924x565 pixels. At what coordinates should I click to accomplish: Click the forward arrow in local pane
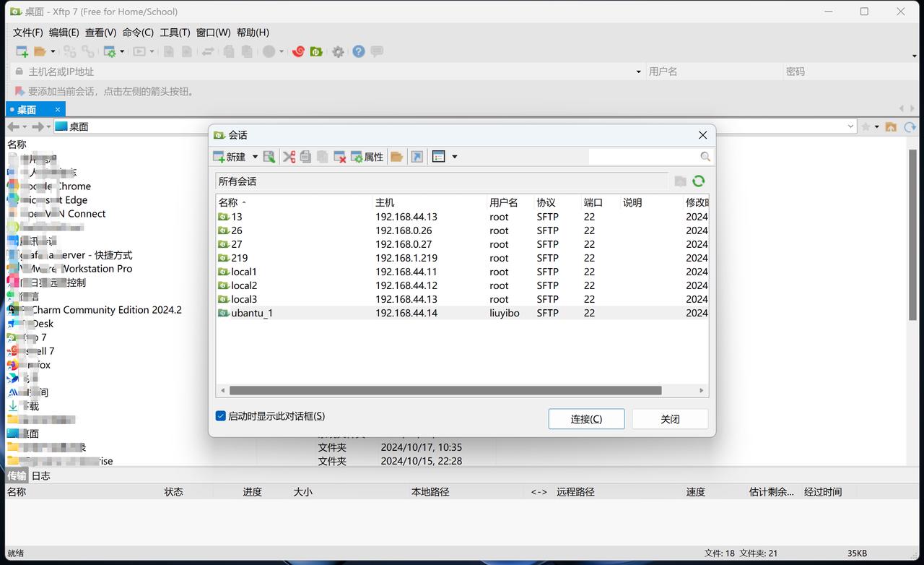point(38,126)
